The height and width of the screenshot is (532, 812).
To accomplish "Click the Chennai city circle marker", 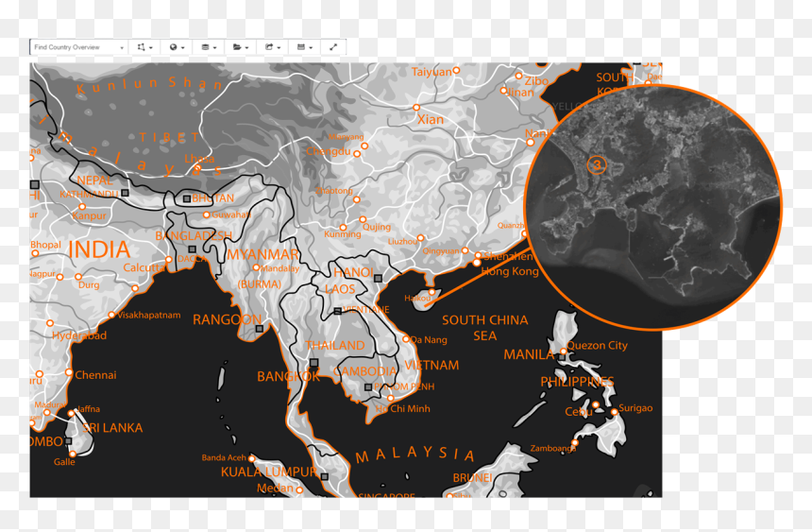I will (69, 372).
